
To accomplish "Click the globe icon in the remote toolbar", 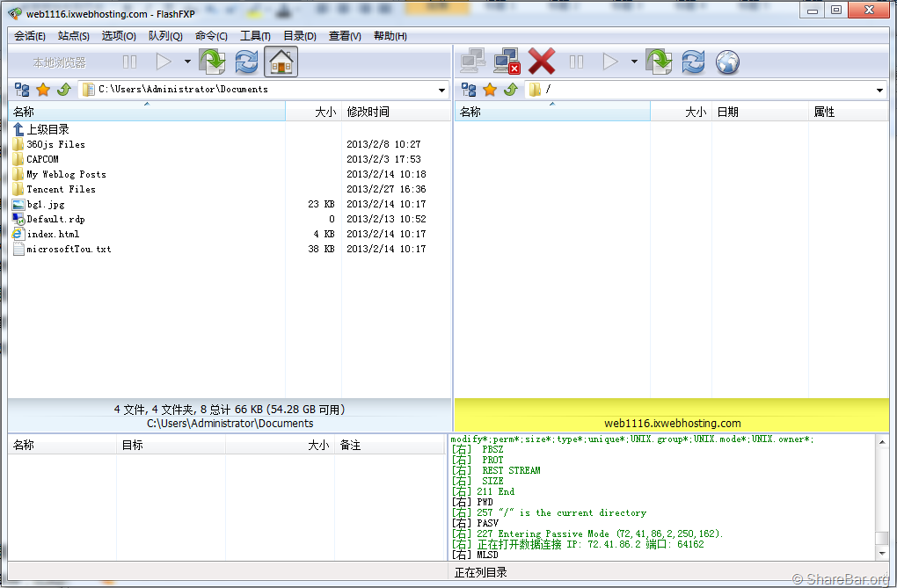I will pyautogui.click(x=727, y=62).
